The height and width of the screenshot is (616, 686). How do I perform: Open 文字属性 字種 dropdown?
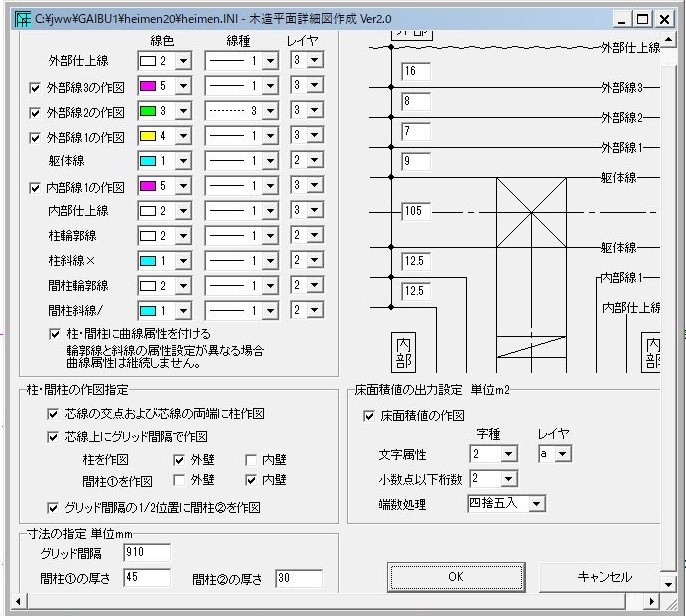pos(508,454)
